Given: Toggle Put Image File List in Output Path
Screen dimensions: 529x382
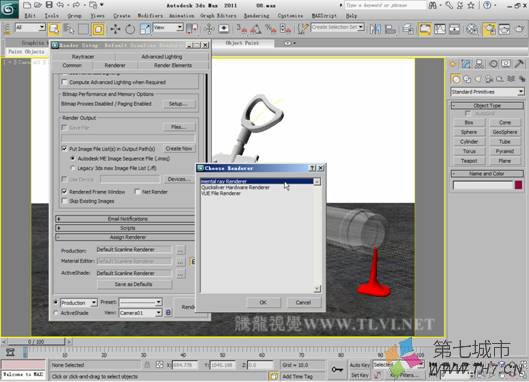Looking at the screenshot, I should 64,148.
